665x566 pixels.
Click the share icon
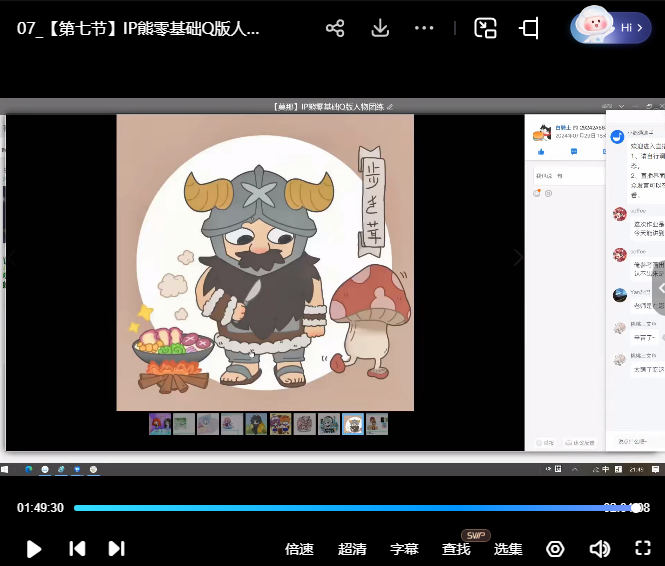point(335,28)
